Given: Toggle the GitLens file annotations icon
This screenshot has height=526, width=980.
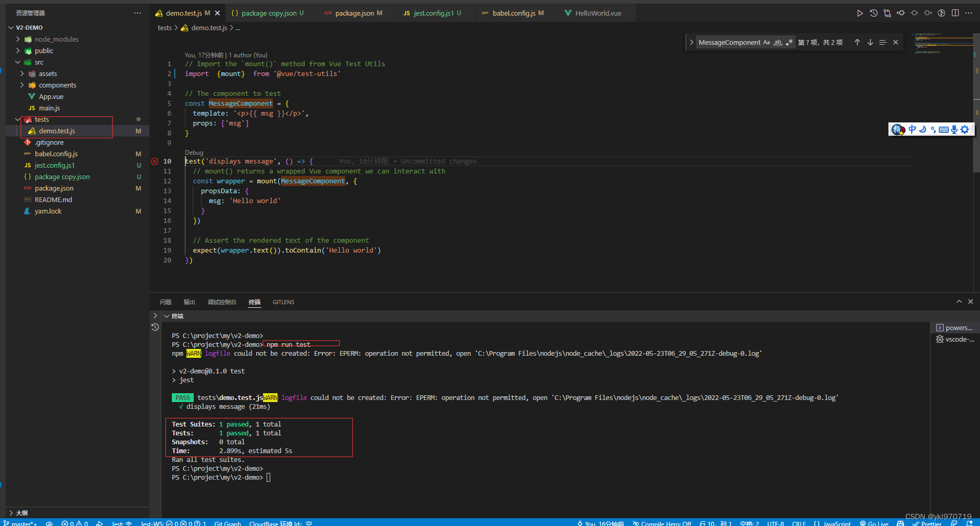Looking at the screenshot, I should point(941,13).
